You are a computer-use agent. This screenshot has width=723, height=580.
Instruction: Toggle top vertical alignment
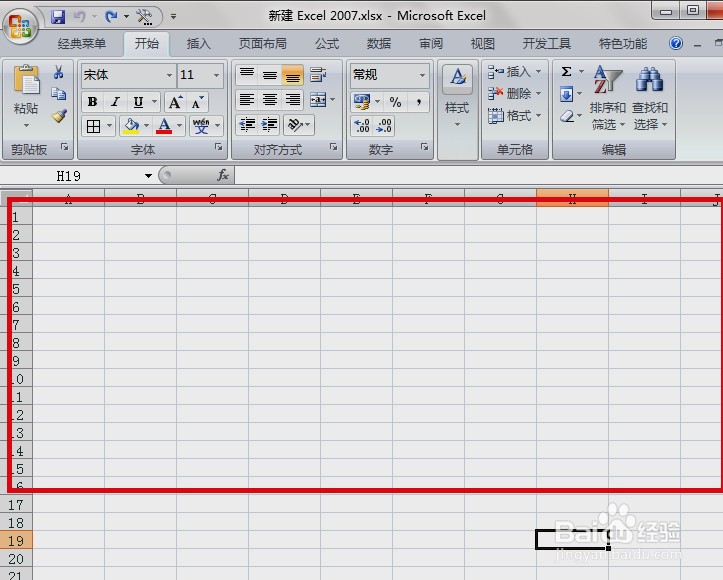[x=247, y=74]
